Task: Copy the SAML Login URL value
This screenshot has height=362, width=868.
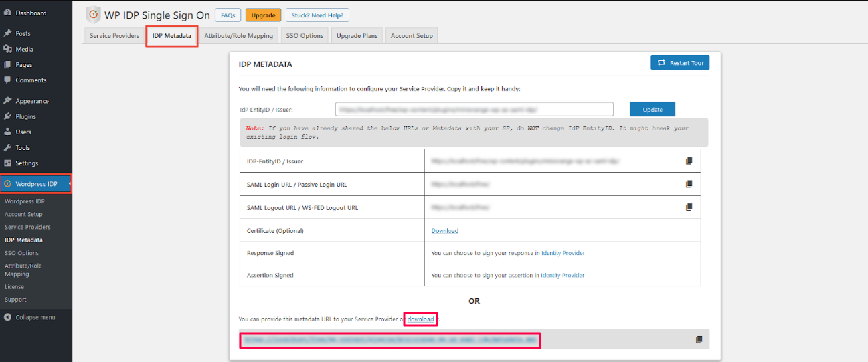Action: coord(689,184)
